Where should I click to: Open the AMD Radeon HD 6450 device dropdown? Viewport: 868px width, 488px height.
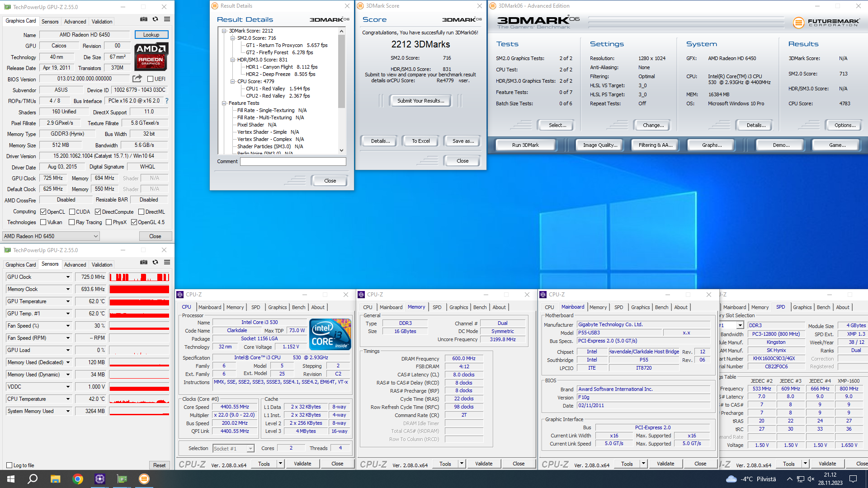51,236
